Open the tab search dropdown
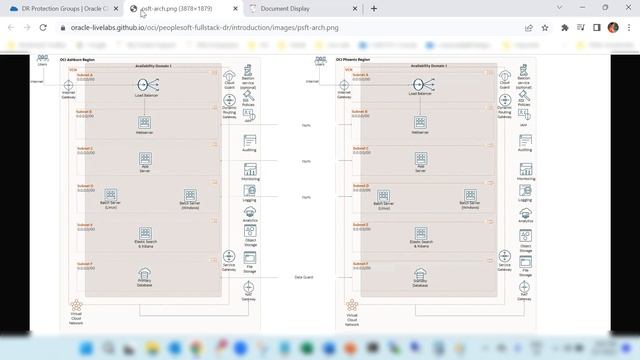Screen dimensions: 640x360 tap(560, 7)
